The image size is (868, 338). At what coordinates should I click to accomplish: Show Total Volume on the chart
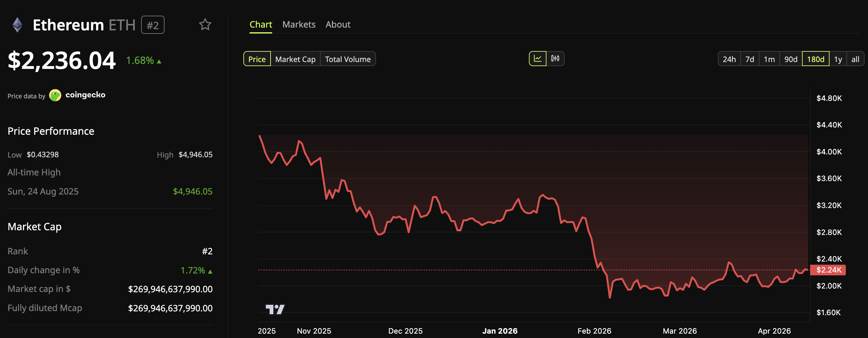pyautogui.click(x=348, y=59)
